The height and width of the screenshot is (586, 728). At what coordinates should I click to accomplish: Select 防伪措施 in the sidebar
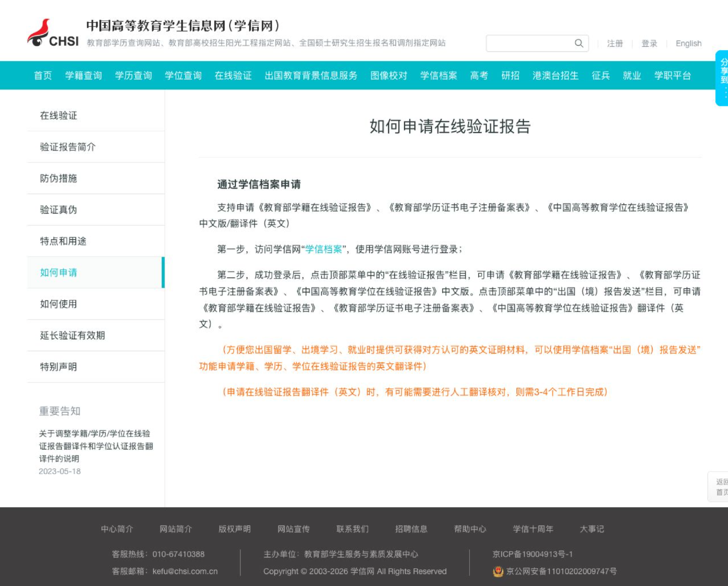(x=96, y=178)
